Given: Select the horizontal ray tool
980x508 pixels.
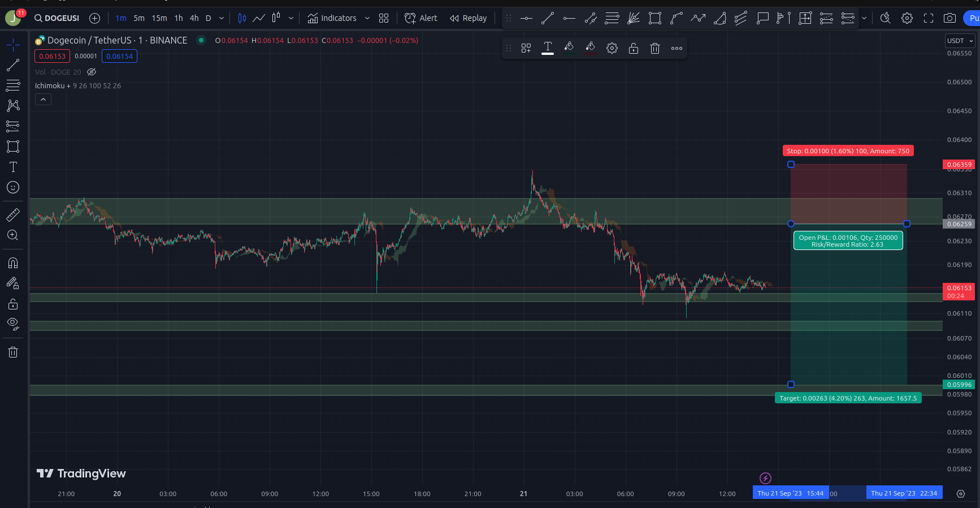Looking at the screenshot, I should pos(569,18).
